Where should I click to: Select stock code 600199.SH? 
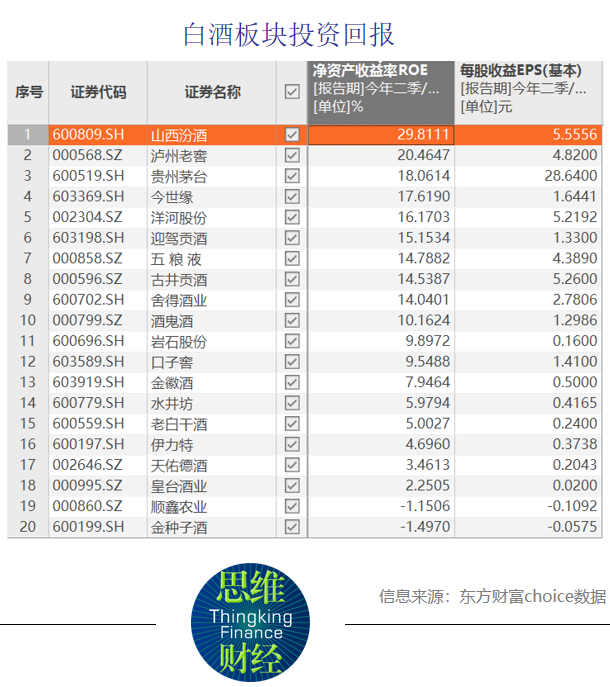(x=89, y=527)
